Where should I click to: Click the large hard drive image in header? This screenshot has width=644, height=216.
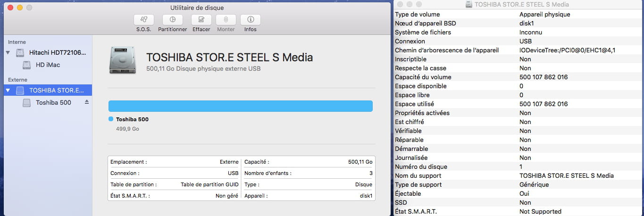click(122, 60)
